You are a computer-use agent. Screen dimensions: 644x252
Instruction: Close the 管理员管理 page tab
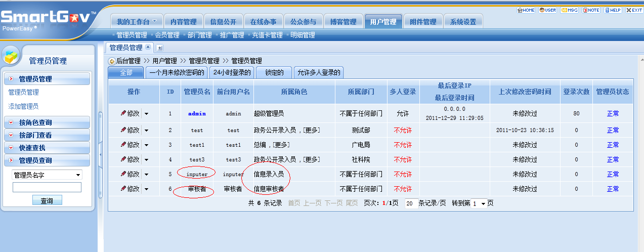pyautogui.click(x=148, y=47)
